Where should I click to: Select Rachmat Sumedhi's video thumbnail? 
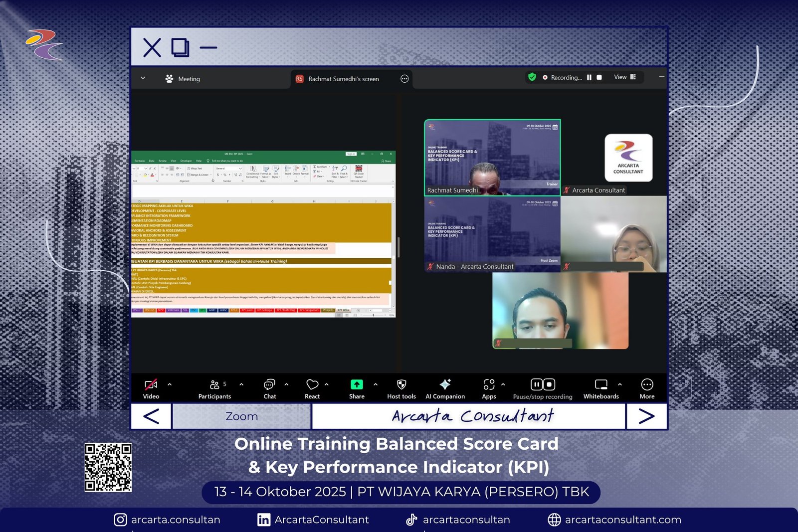[x=492, y=158]
